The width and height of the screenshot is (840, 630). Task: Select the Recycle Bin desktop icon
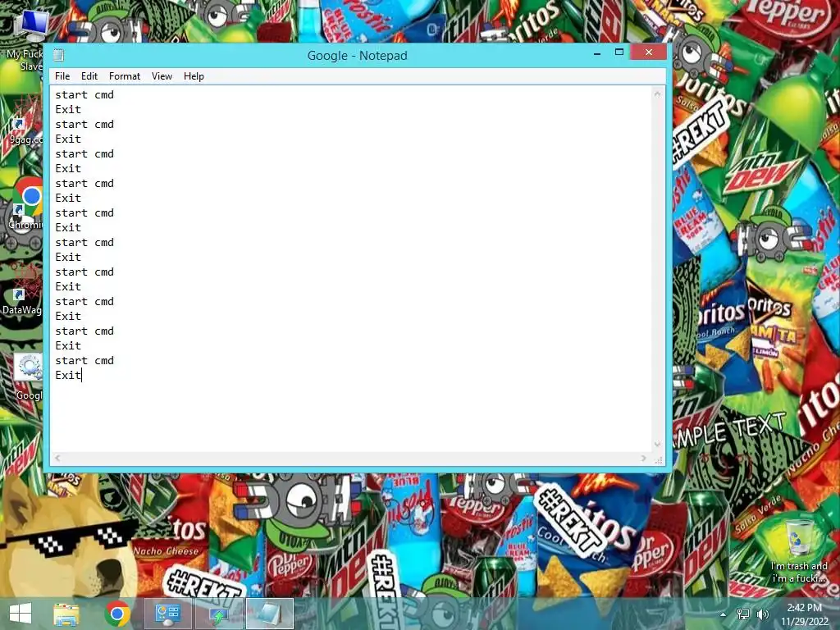click(799, 552)
